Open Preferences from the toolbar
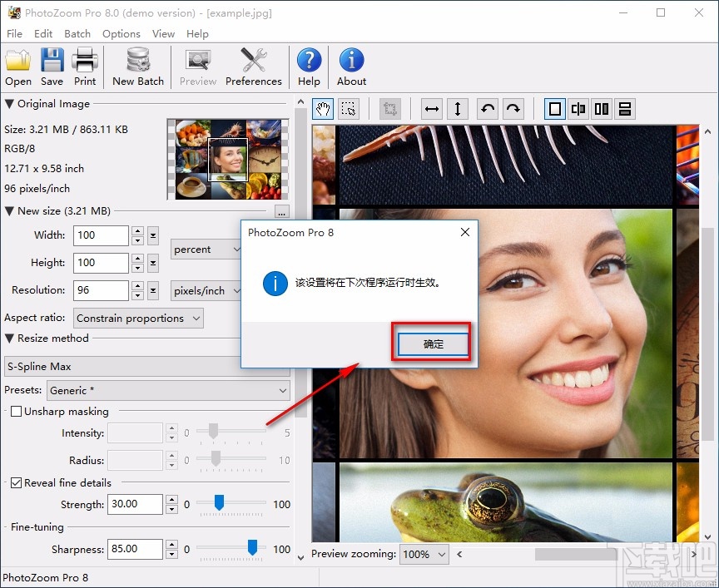 click(x=253, y=67)
